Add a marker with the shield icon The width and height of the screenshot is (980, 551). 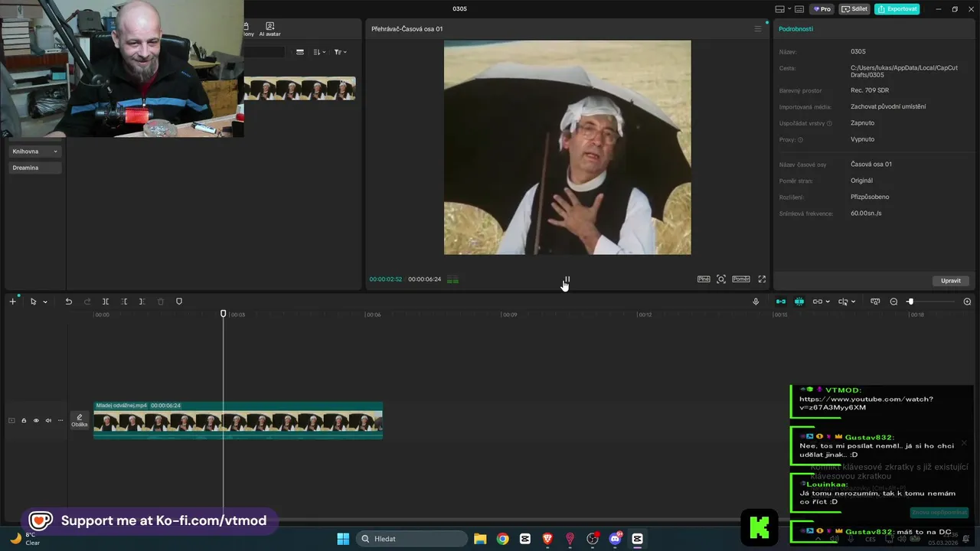(179, 302)
